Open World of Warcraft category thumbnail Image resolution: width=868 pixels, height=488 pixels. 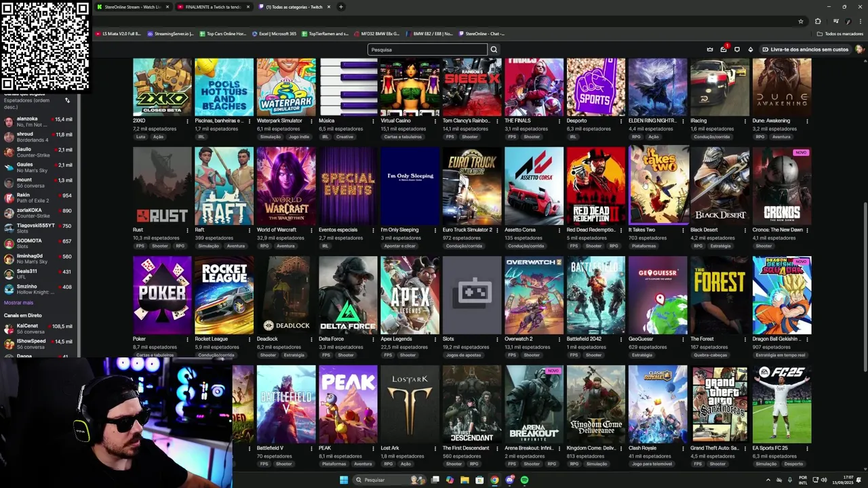286,186
